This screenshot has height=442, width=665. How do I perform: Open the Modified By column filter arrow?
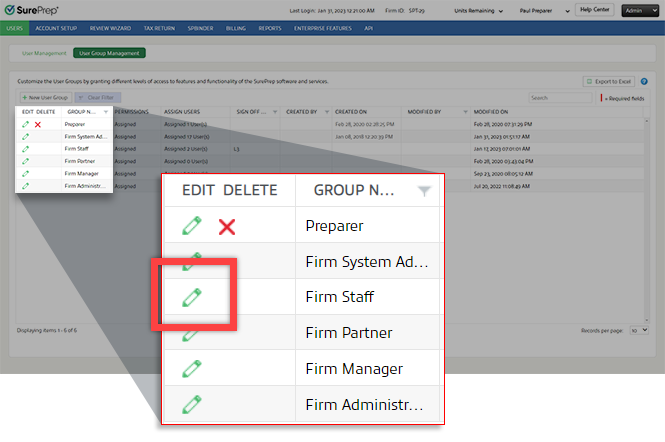(465, 112)
